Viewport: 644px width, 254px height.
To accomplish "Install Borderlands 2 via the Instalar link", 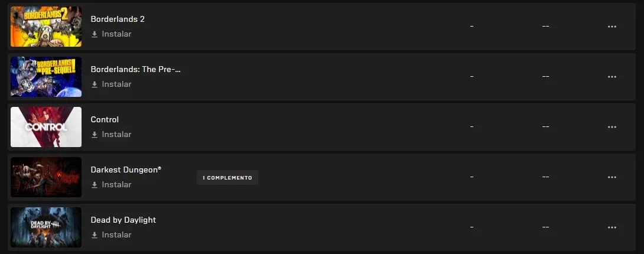I will tap(116, 34).
